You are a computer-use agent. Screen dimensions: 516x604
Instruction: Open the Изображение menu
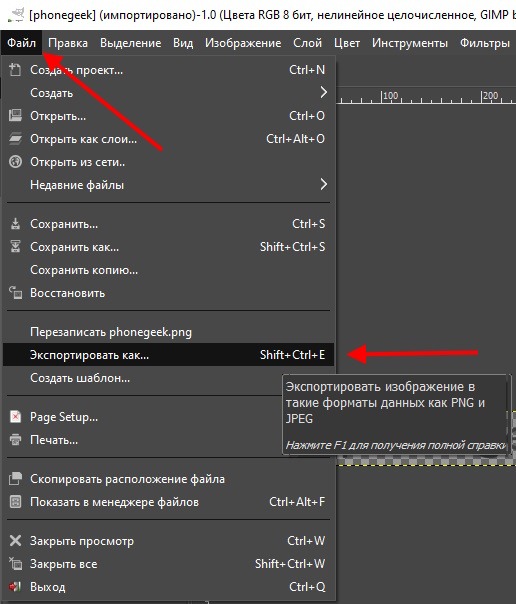pos(243,43)
